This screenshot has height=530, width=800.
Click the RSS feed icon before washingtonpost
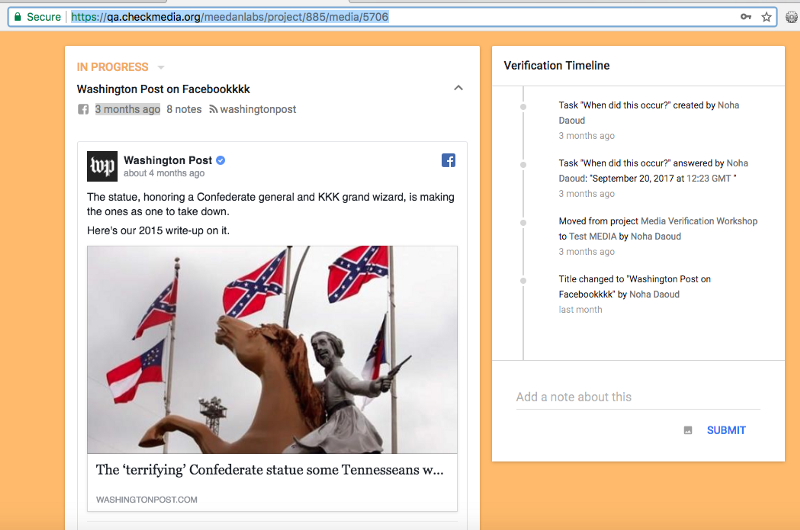point(213,109)
